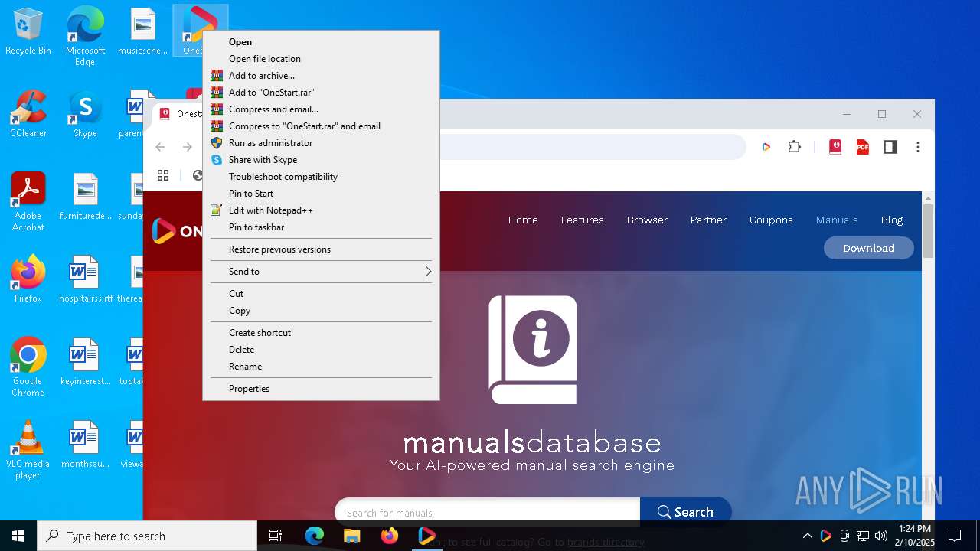
Task: Select the Firefox desktop icon
Action: (x=28, y=279)
